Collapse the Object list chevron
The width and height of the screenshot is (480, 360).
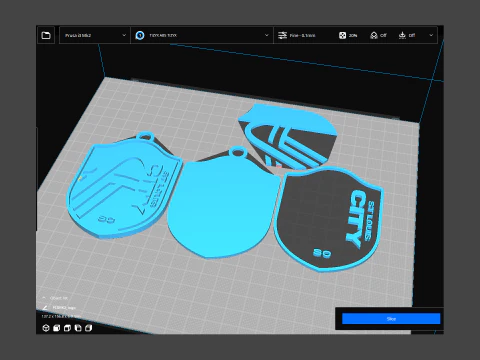pos(44,298)
